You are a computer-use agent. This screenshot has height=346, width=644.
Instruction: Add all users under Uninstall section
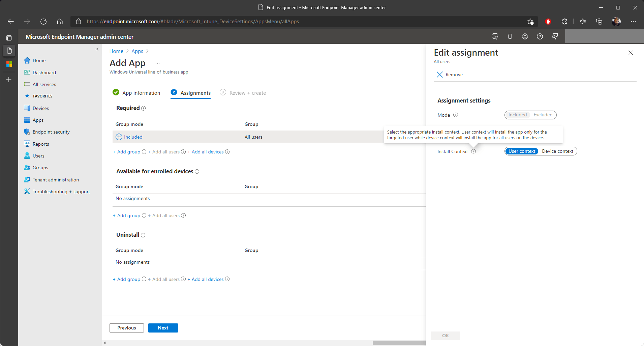click(x=164, y=279)
